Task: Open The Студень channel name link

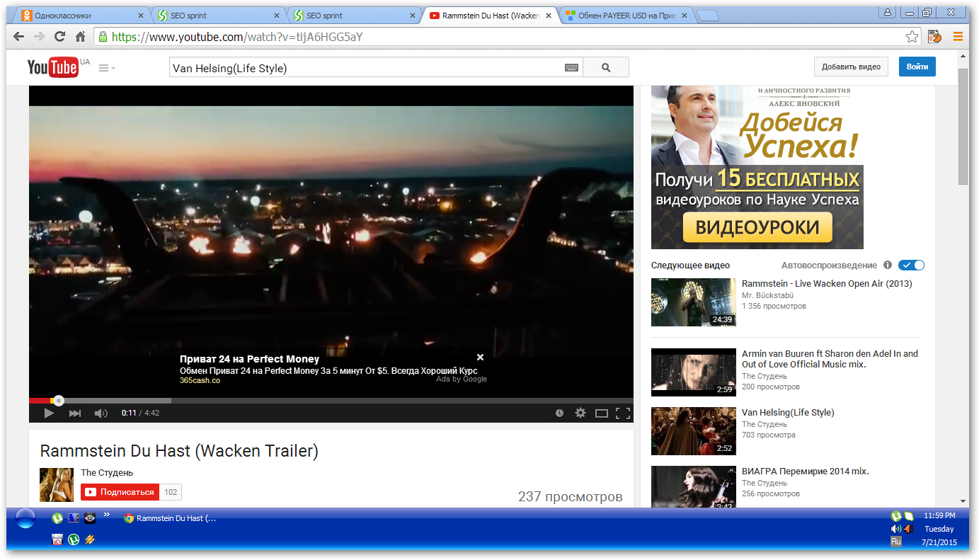Action: pos(107,472)
